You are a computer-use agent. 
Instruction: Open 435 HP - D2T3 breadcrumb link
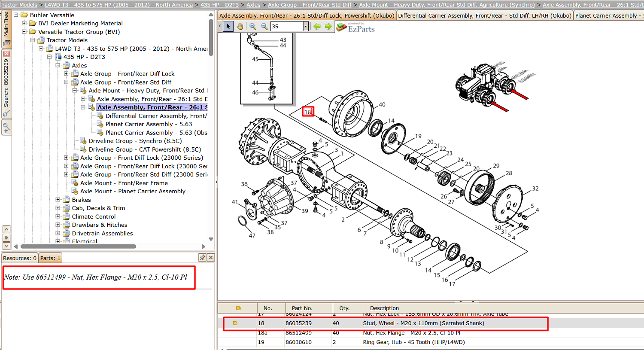219,5
